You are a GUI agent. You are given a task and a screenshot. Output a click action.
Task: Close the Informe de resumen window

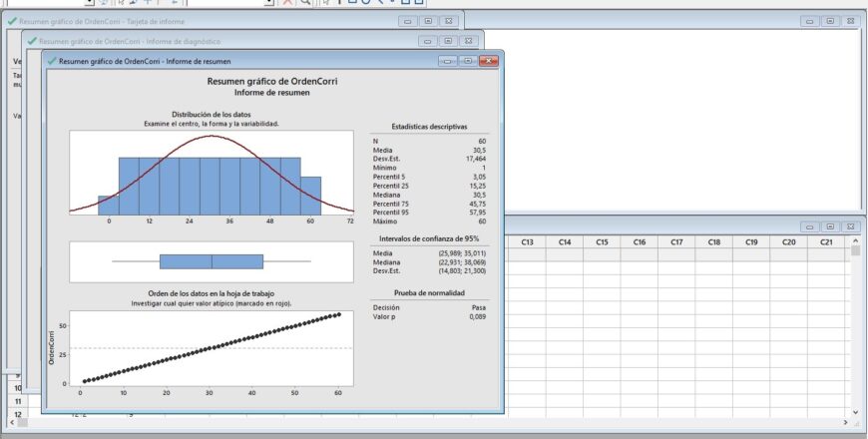click(x=488, y=61)
